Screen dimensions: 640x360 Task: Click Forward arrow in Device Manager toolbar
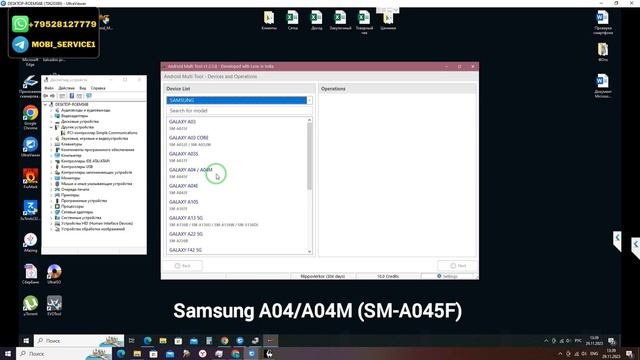click(53, 96)
